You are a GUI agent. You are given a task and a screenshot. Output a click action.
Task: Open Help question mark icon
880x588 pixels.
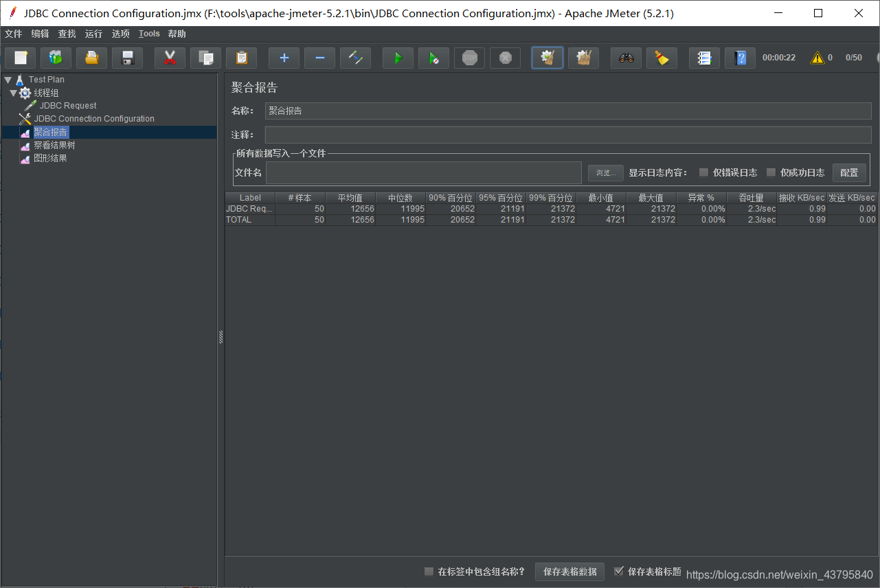[740, 58]
